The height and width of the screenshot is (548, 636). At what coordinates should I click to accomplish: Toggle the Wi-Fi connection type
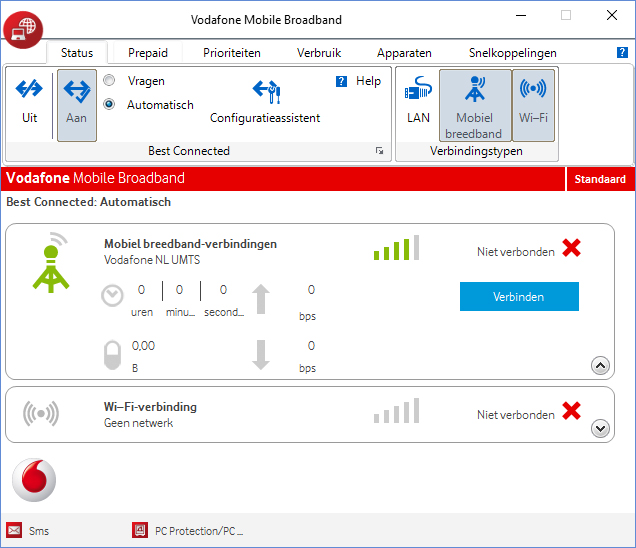pos(533,105)
